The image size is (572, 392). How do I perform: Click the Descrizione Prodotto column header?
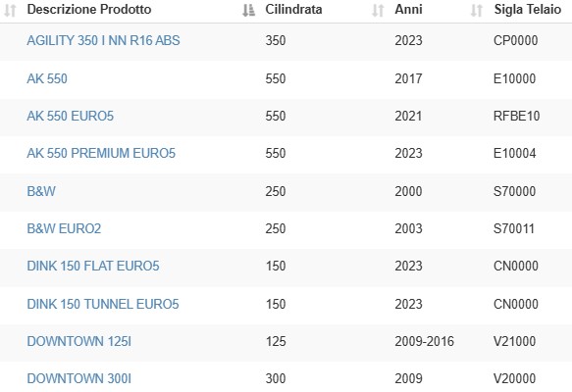click(89, 9)
